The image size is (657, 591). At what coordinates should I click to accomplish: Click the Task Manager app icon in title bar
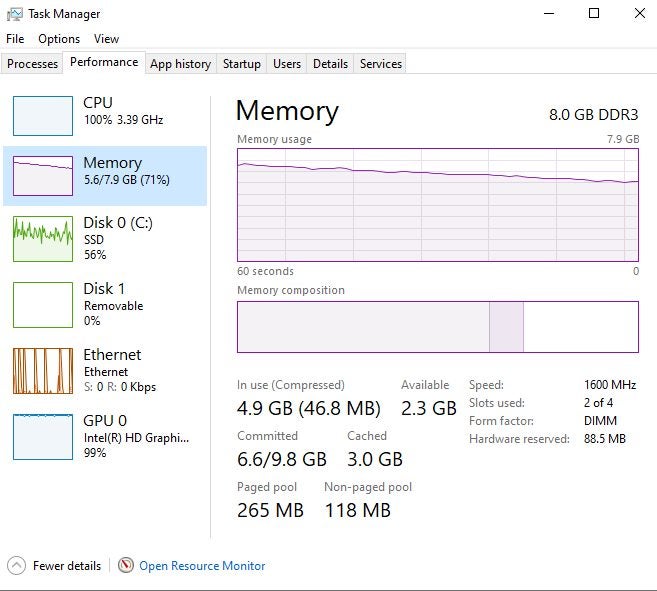tap(15, 14)
